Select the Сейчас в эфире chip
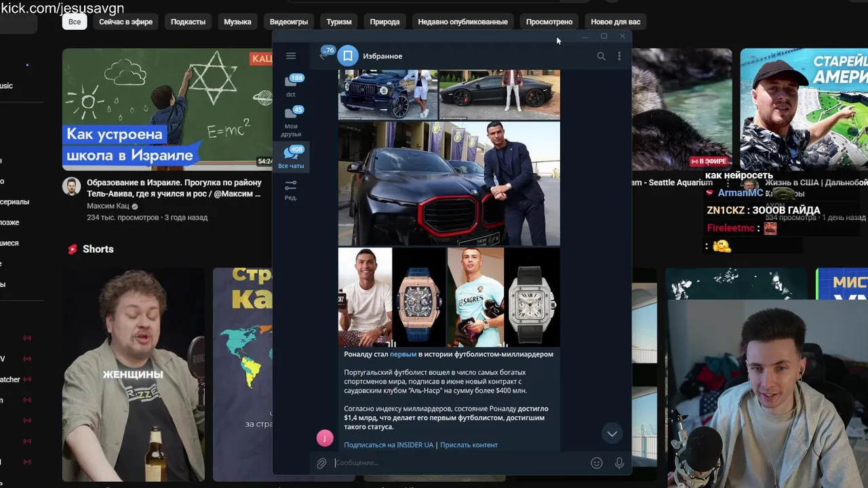868x488 pixels. click(x=126, y=22)
